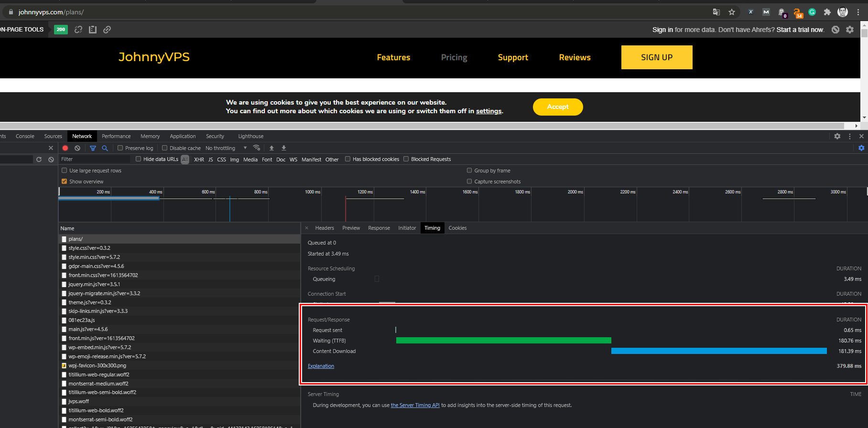868x428 pixels.
Task: Open the Chrome profile avatar
Action: coord(843,12)
